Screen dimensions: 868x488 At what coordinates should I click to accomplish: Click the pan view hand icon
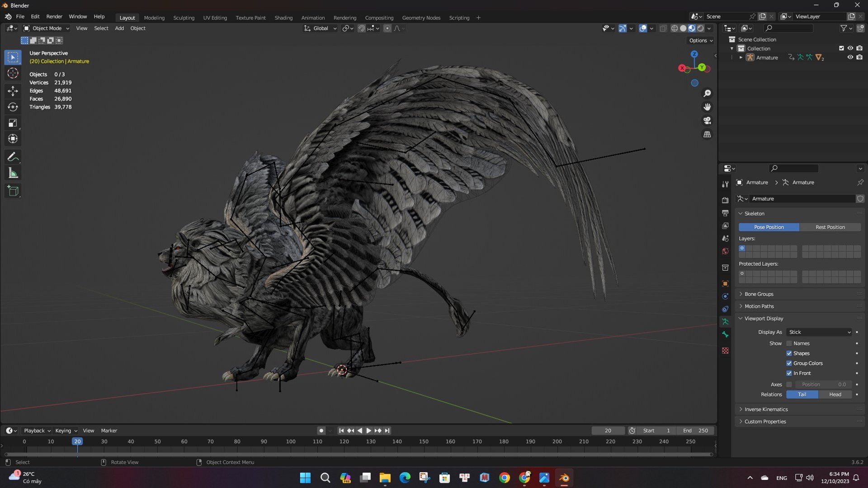[x=707, y=107]
